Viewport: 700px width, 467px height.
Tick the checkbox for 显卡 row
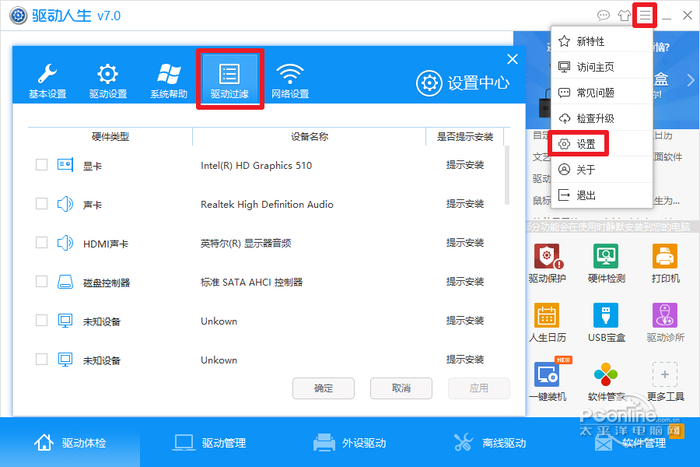point(42,165)
